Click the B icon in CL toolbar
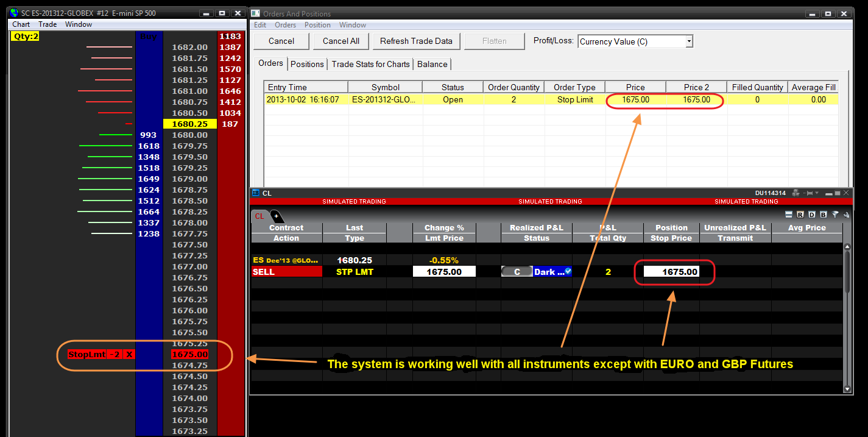 [x=824, y=215]
